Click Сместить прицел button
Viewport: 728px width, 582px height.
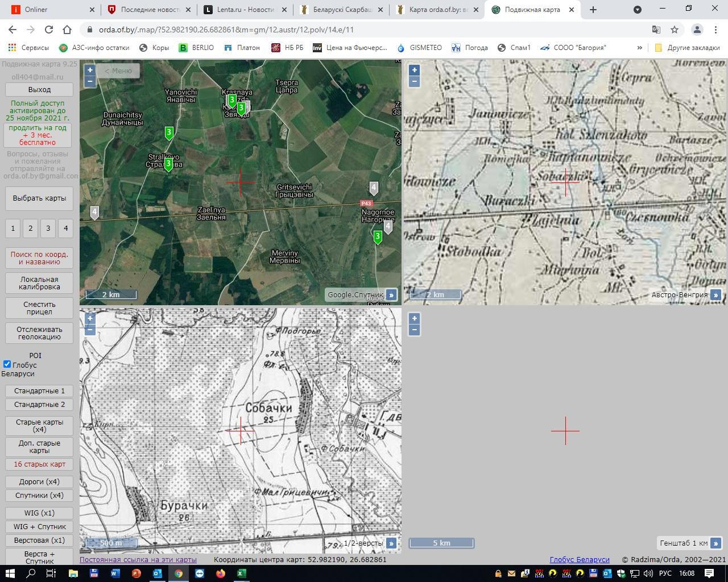point(39,308)
